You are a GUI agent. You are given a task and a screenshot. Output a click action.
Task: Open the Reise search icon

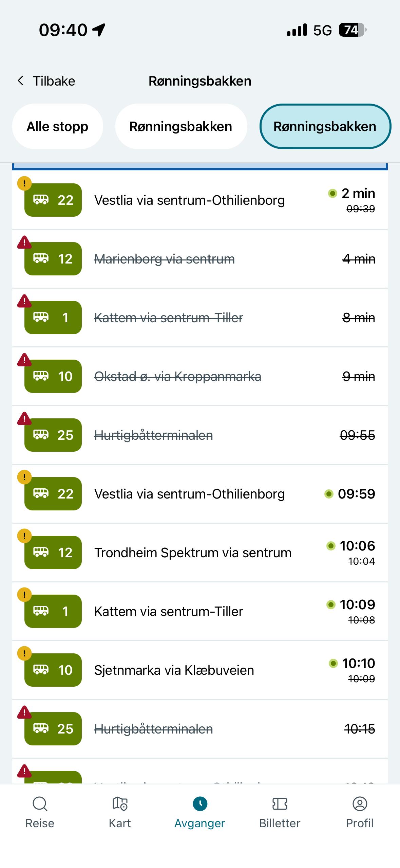pos(40,803)
